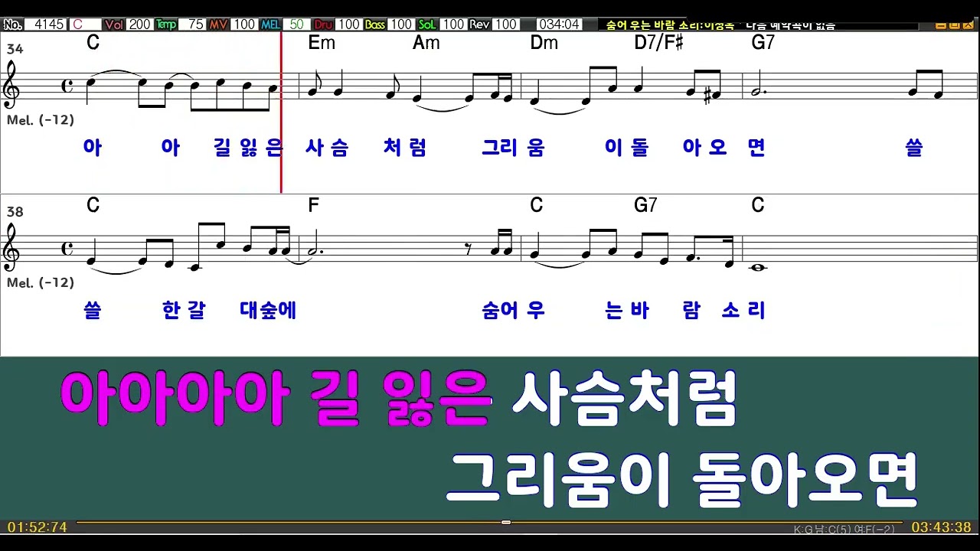980x551 pixels.
Task: Click score lyric 대숲에
Action: (268, 311)
